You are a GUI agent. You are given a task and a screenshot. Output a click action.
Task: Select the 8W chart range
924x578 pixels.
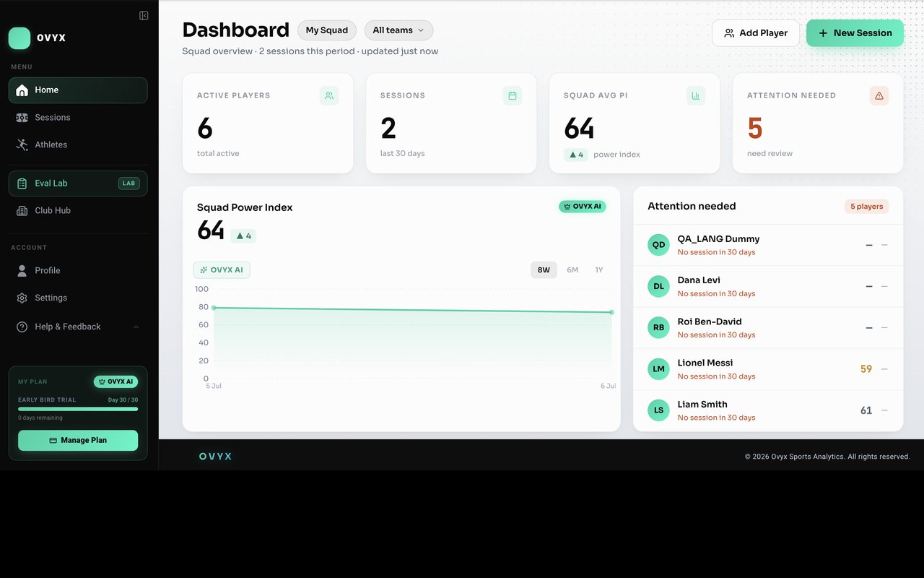(544, 270)
